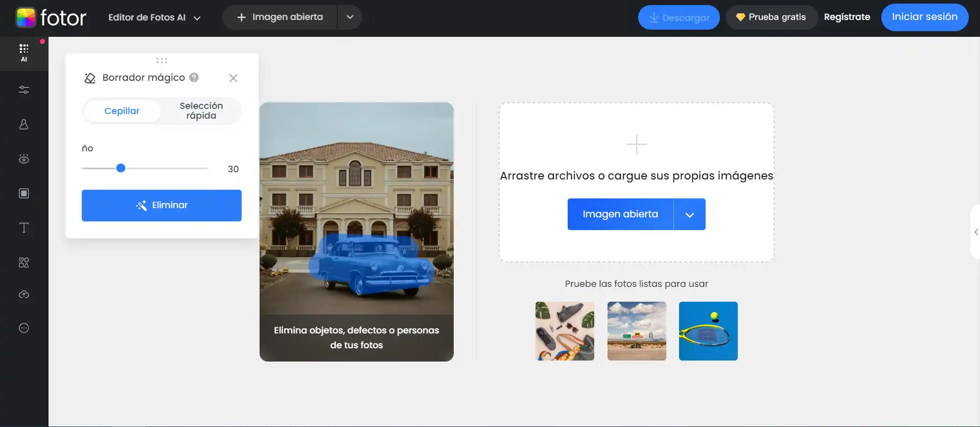Close the Borrador mágico panel
Image resolution: width=980 pixels, height=427 pixels.
click(234, 78)
